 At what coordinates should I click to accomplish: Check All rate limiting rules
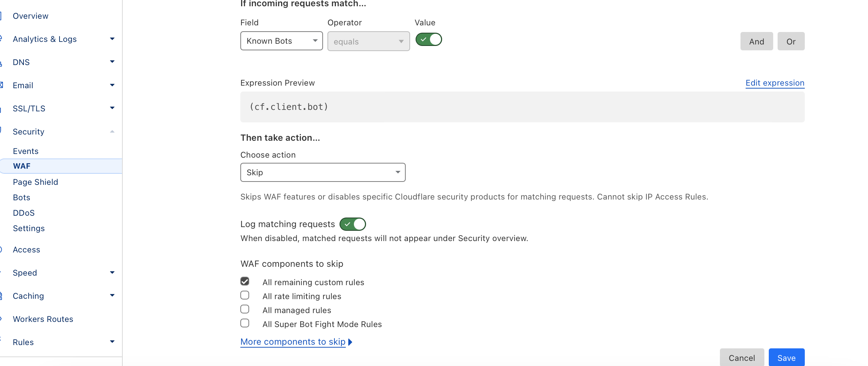tap(245, 295)
